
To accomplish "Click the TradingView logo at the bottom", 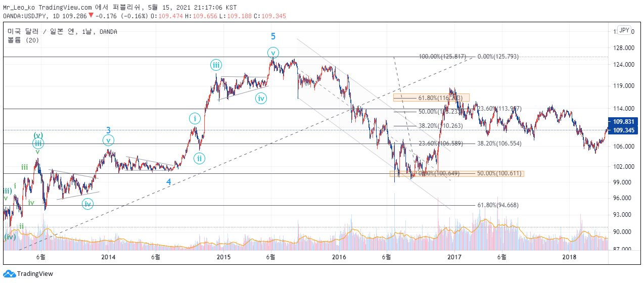I will tap(28, 274).
